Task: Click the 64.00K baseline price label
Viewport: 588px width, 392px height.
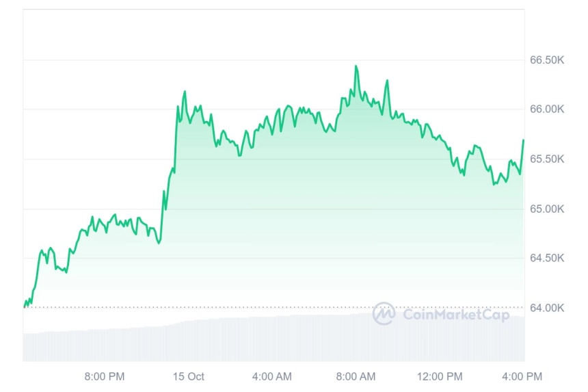Action: click(x=547, y=308)
